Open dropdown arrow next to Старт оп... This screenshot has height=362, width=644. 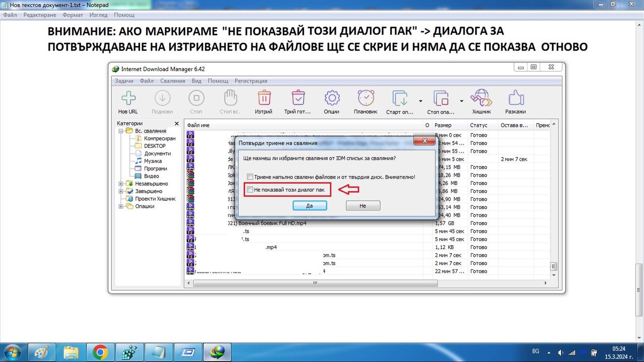pyautogui.click(x=421, y=101)
